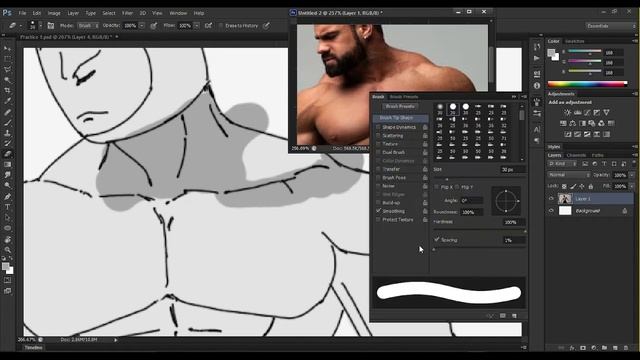Open the Timeline panel tab at bottom

(33, 348)
